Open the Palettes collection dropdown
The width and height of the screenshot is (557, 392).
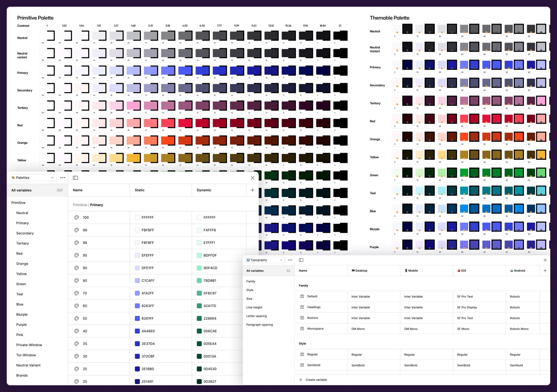pos(33,178)
